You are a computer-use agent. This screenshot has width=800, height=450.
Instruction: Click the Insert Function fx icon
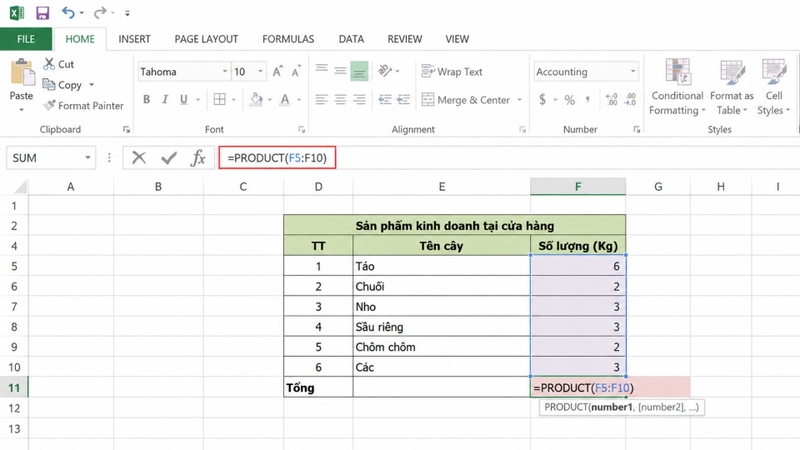click(198, 158)
